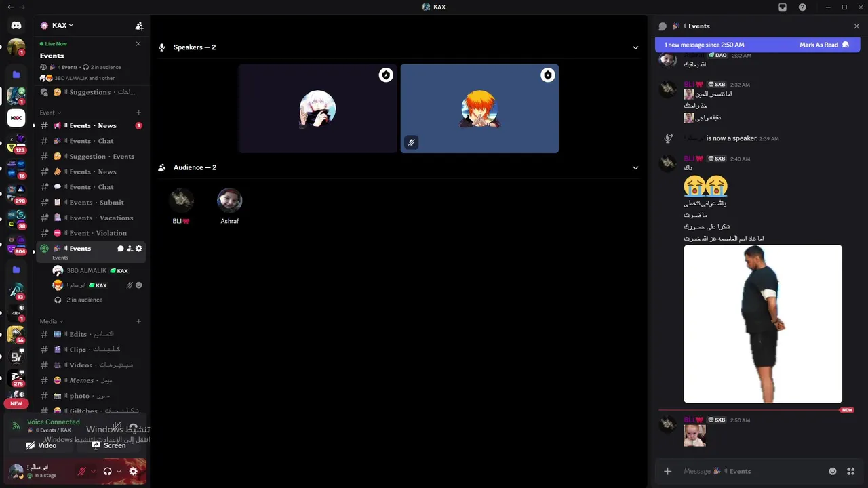Open Suggestion · Events channel

pos(91,157)
